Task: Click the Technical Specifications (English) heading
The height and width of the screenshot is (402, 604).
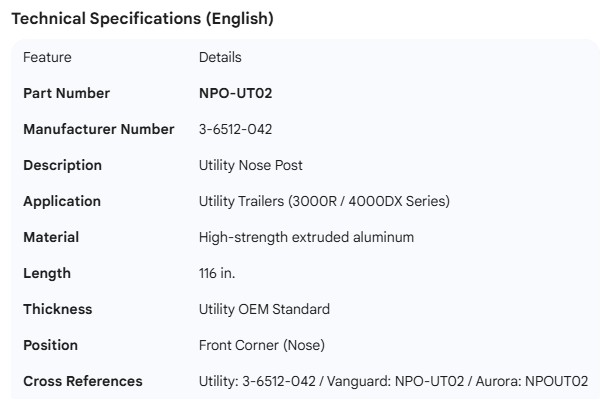Action: click(142, 19)
